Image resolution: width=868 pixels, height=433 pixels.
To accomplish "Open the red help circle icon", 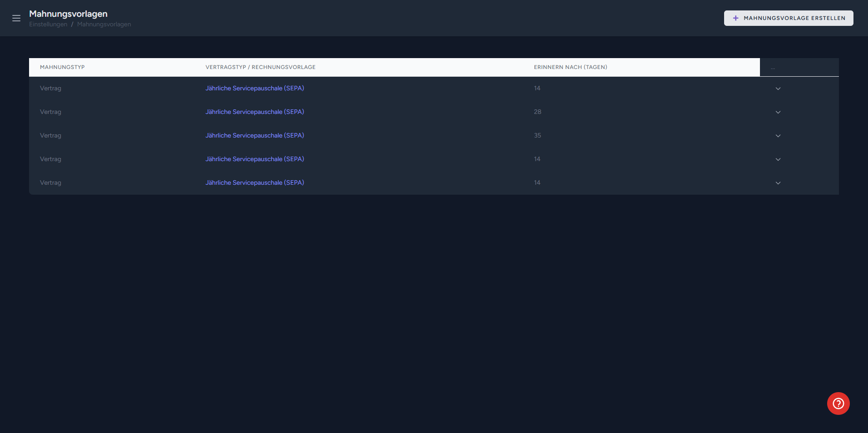I will point(838,403).
